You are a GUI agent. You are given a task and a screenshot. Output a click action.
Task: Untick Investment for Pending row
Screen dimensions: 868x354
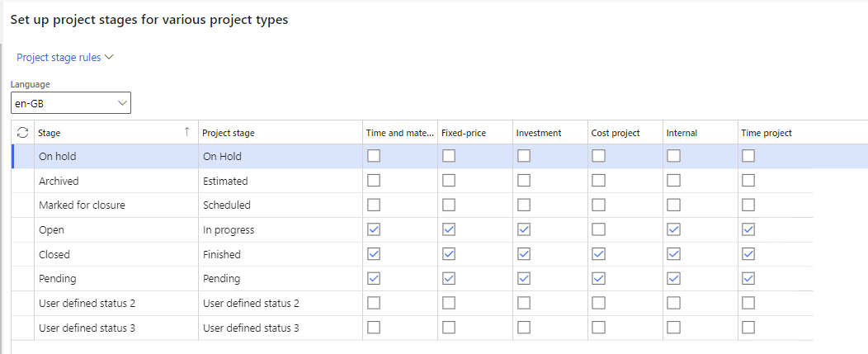(524, 279)
